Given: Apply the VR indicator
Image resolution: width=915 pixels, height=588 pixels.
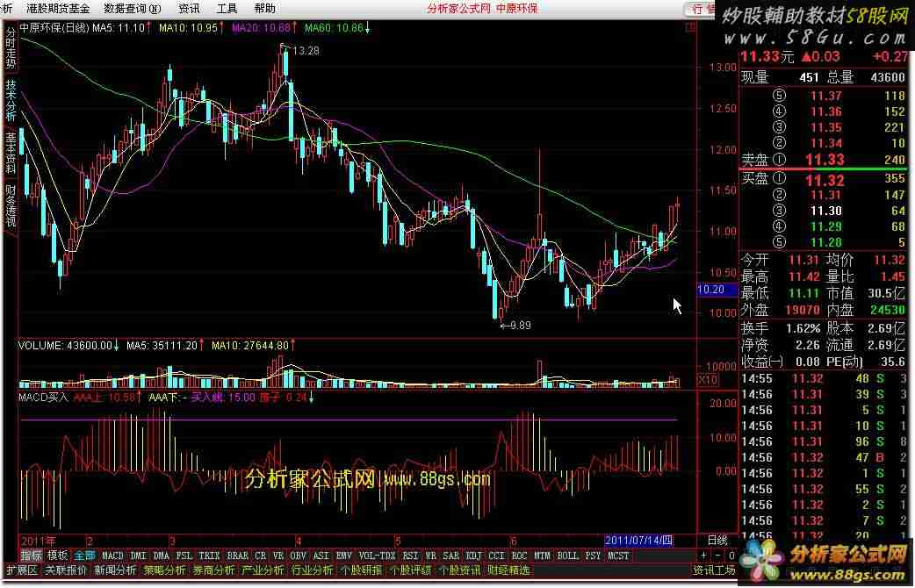Looking at the screenshot, I should coord(278,556).
